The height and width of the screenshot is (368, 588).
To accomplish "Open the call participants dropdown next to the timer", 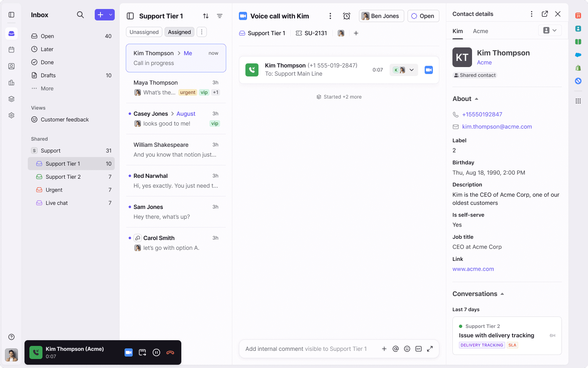I will tap(412, 70).
